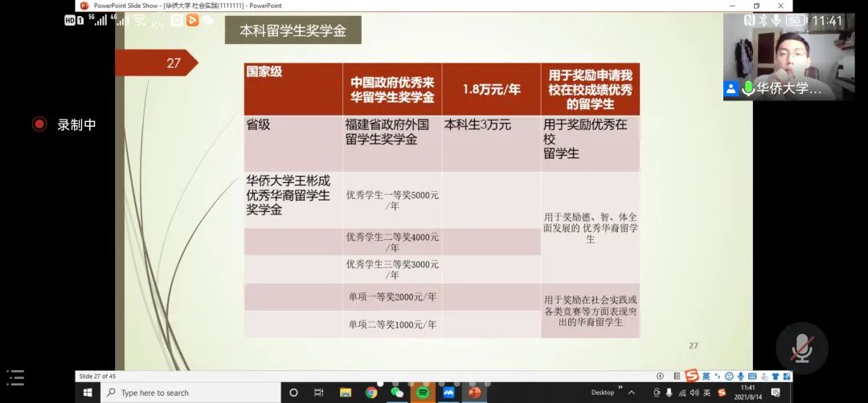Click the slide number 27 arrow tag
868x403 pixels.
tap(157, 63)
